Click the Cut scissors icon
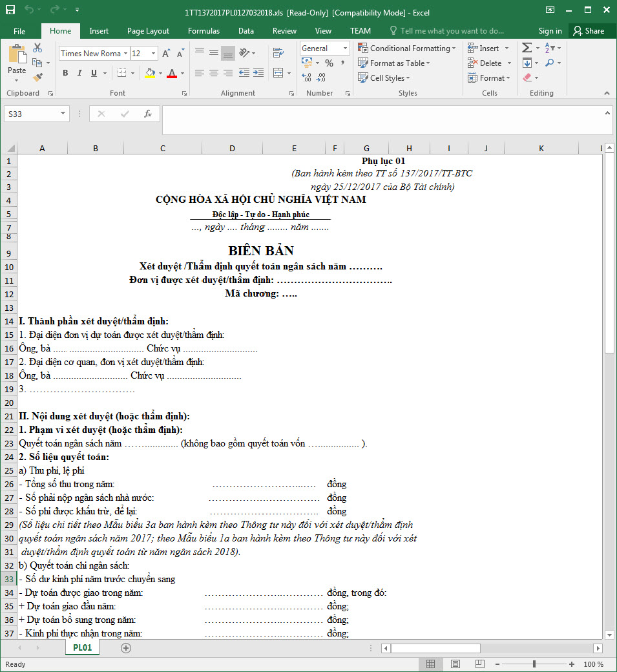The height and width of the screenshot is (672, 617). [37, 48]
